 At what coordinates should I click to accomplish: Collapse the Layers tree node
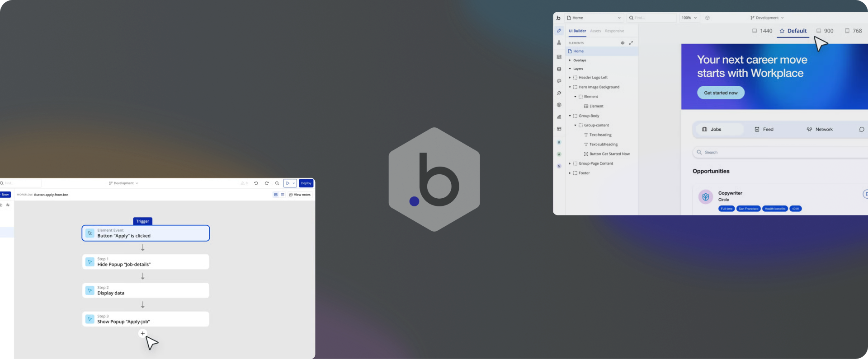(x=570, y=69)
